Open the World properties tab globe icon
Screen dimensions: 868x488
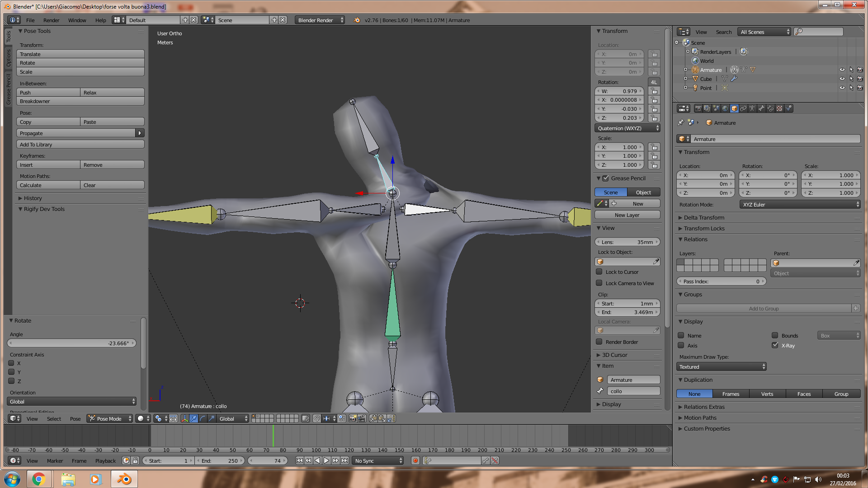[725, 108]
